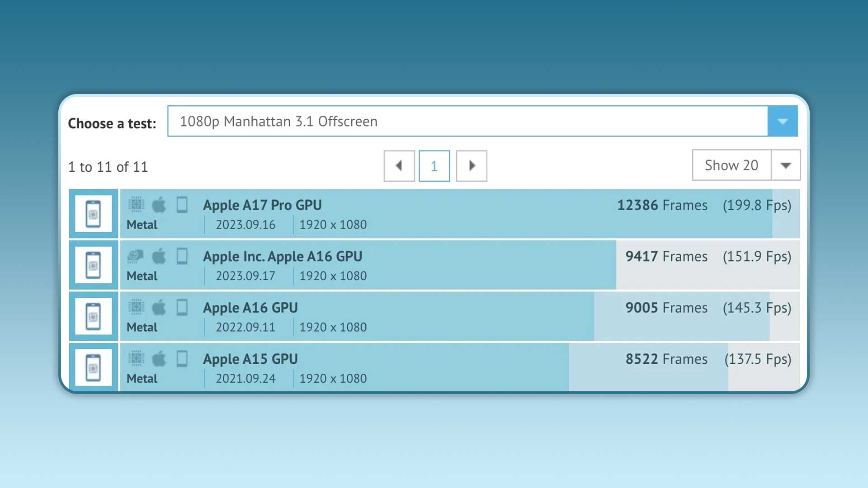Click the chip icon in the Apple A15 GPU row

(x=136, y=359)
